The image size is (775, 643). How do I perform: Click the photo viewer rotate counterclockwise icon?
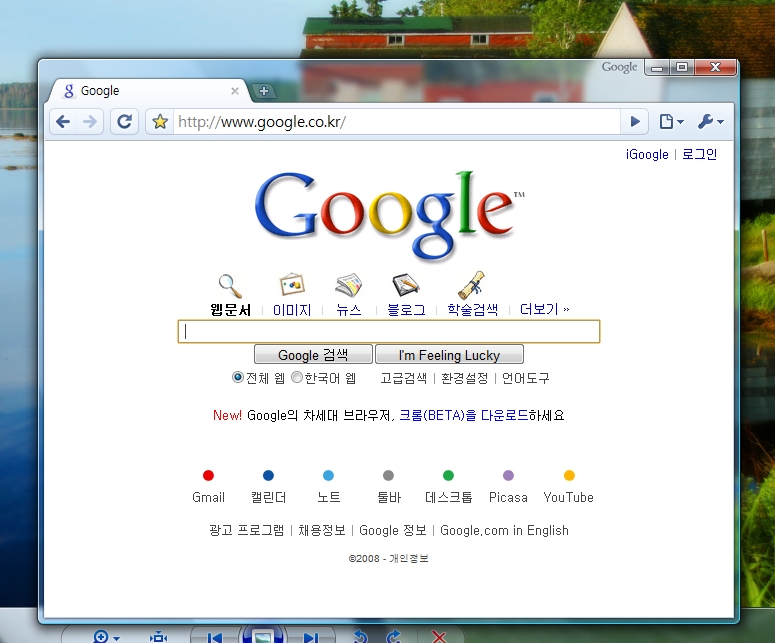click(x=361, y=637)
